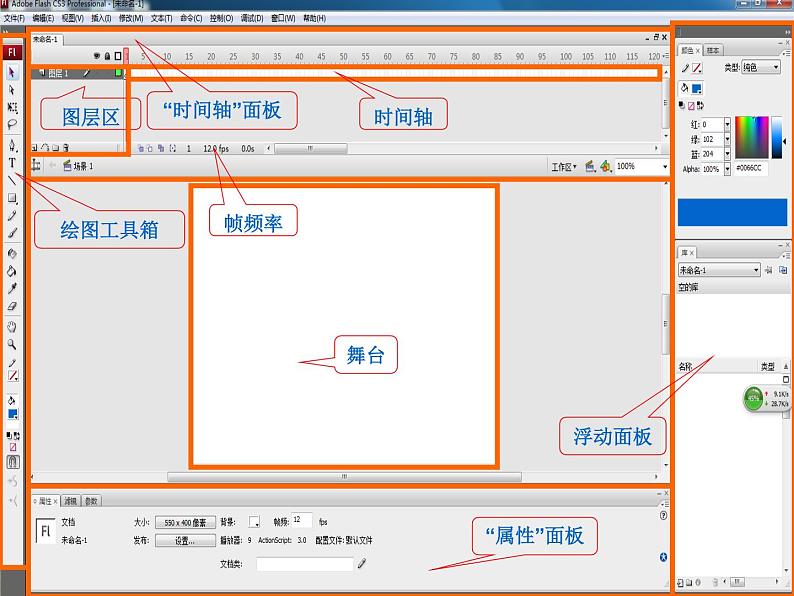Click delete layer trash icon
Screen dimensions: 794x596
(x=66, y=148)
